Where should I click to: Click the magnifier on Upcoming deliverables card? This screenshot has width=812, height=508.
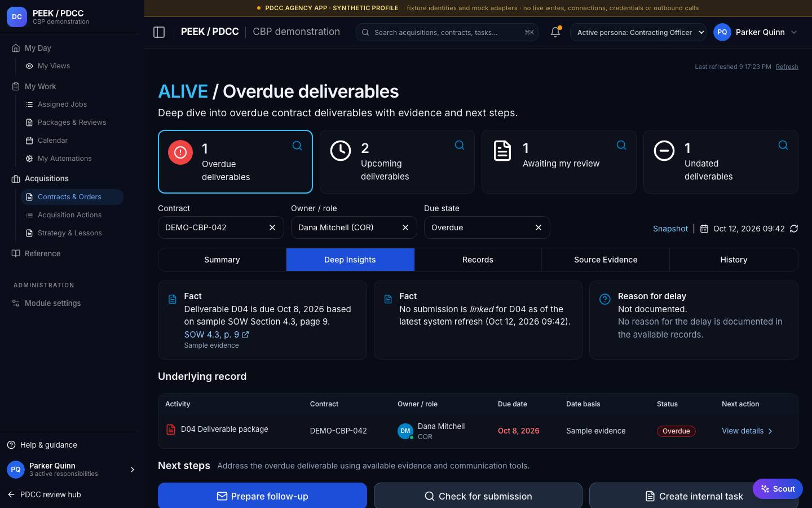point(460,145)
